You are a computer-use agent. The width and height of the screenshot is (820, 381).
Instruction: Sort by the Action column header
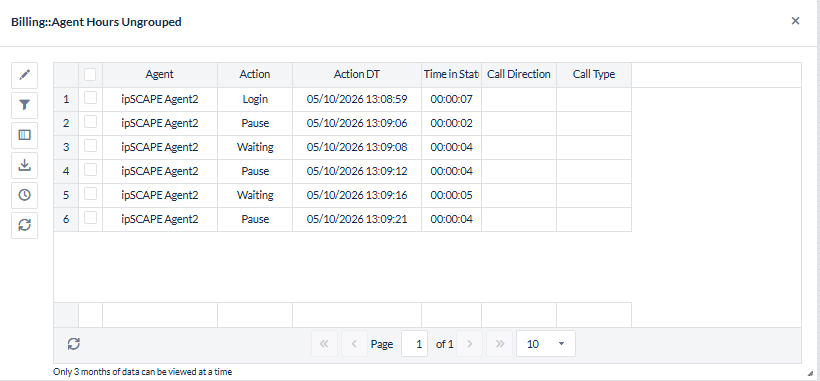[255, 75]
